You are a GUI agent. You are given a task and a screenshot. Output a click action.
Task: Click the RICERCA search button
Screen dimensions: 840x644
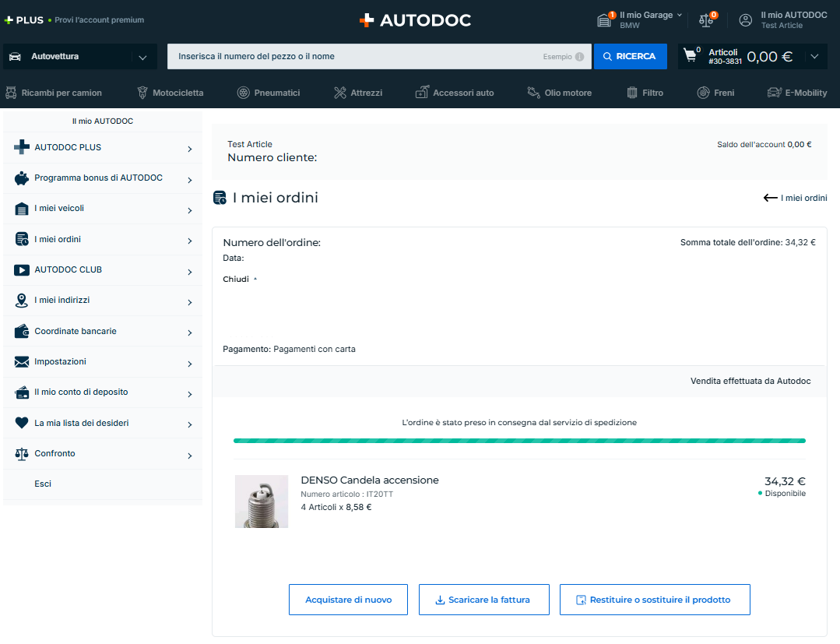point(630,57)
